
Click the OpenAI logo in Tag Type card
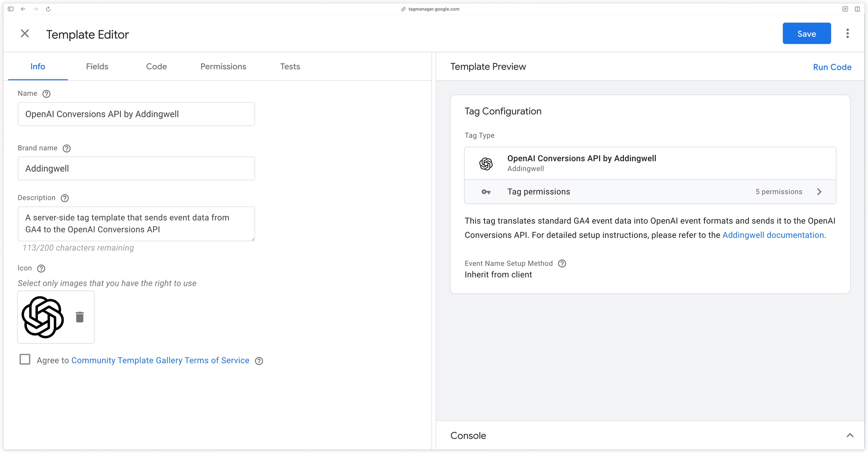486,164
